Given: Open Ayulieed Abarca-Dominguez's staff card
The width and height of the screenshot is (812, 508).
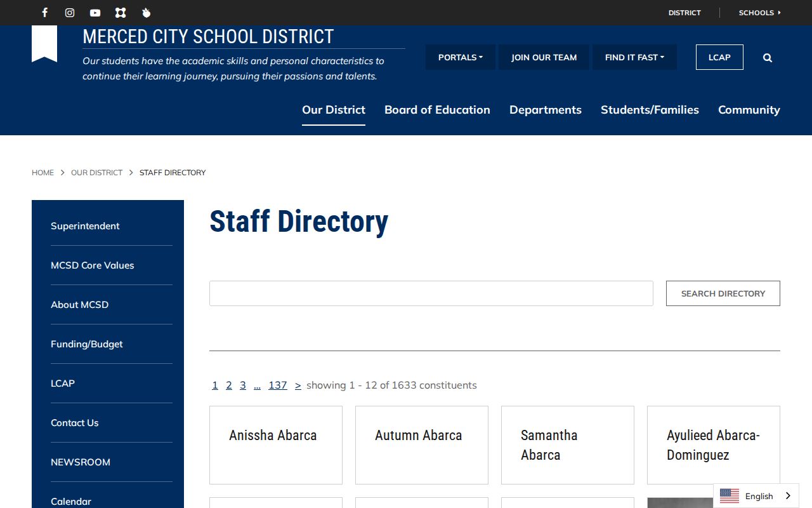Looking at the screenshot, I should (x=714, y=445).
